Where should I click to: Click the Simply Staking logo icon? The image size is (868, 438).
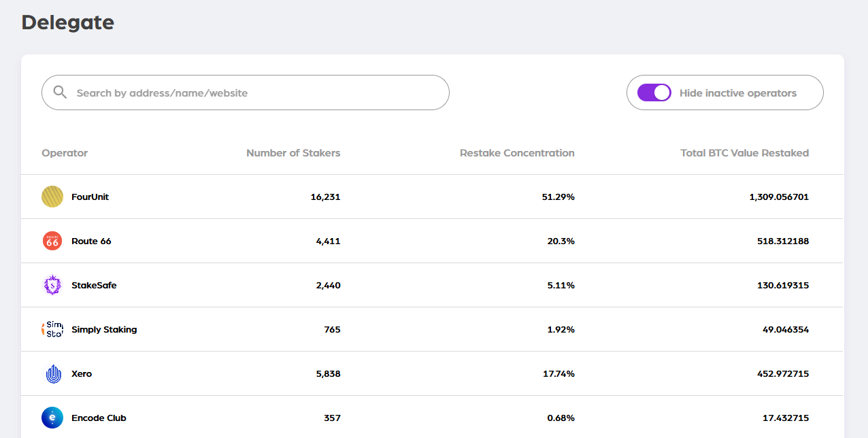[52, 329]
